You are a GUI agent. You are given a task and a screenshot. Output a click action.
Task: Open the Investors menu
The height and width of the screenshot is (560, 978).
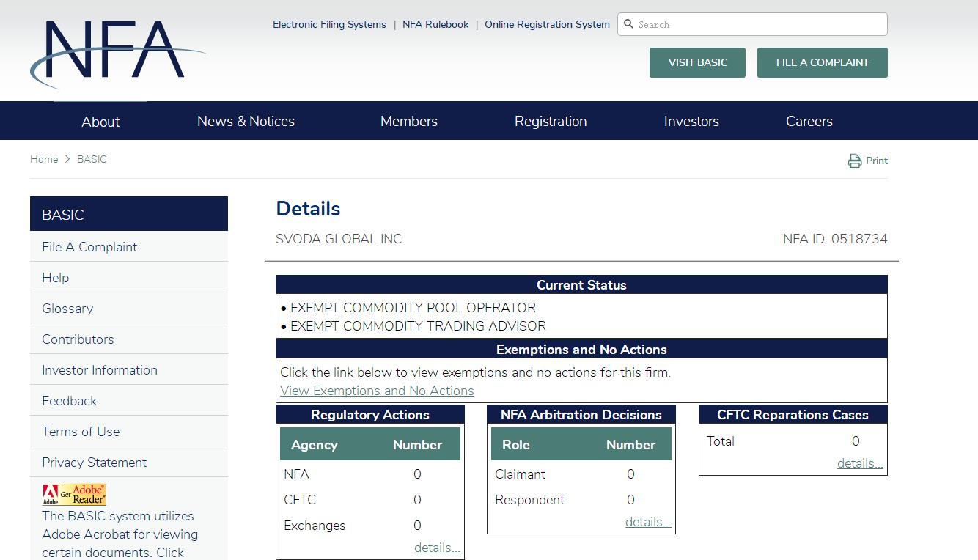point(691,122)
